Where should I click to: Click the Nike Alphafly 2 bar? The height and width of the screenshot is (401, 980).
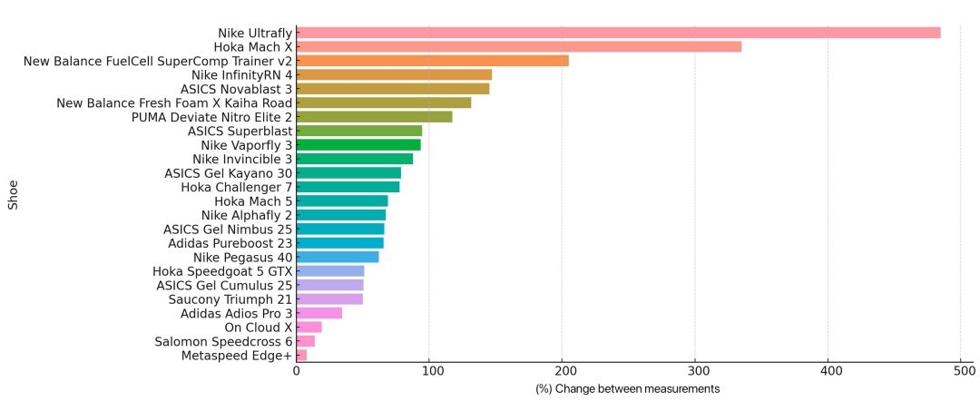coord(341,215)
